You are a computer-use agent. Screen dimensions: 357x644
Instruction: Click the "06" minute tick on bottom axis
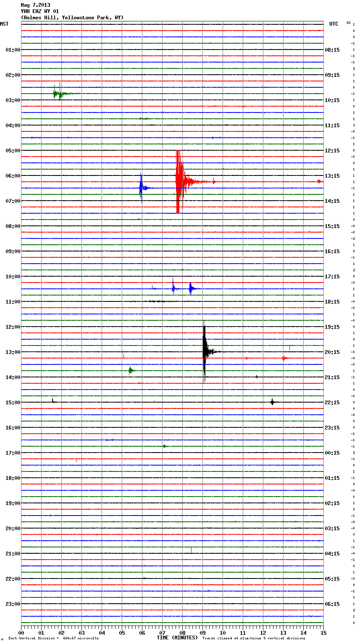click(142, 633)
